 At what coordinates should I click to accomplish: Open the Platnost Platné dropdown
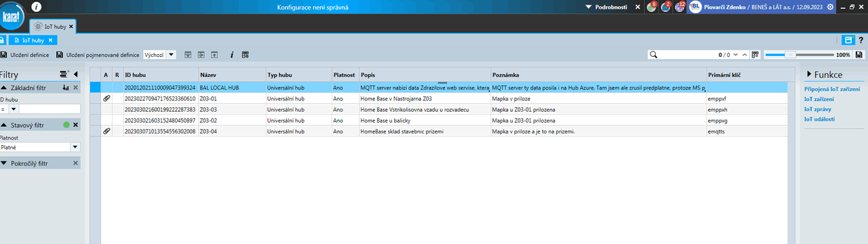[75, 147]
